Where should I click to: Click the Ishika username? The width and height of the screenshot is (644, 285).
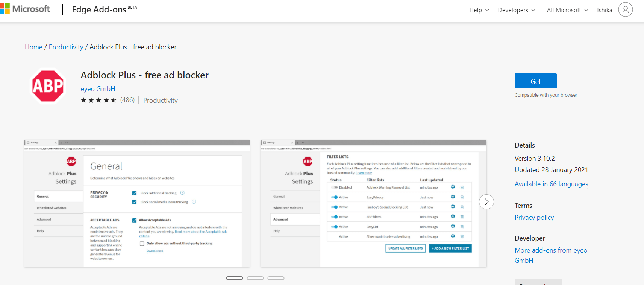[x=605, y=10]
